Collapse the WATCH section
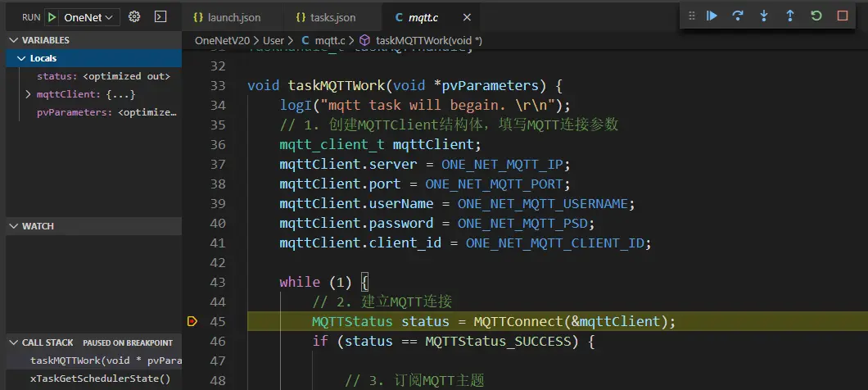Image resolution: width=868 pixels, height=390 pixels. [x=13, y=226]
